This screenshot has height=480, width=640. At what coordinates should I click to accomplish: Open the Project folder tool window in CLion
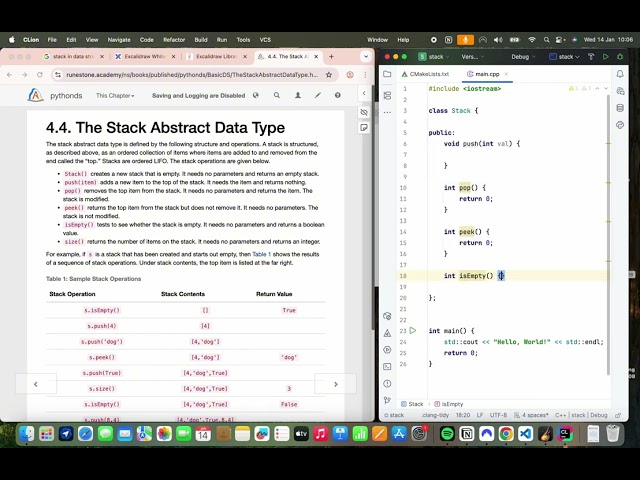click(387, 74)
